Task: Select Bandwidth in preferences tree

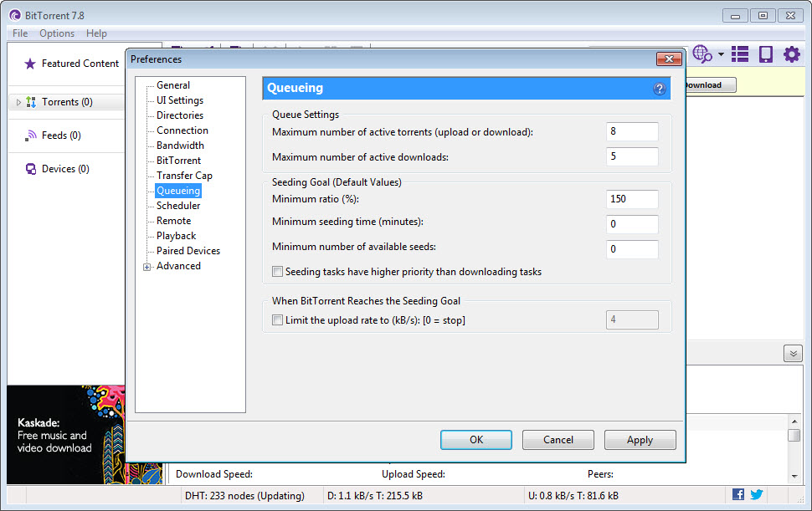Action: [180, 146]
